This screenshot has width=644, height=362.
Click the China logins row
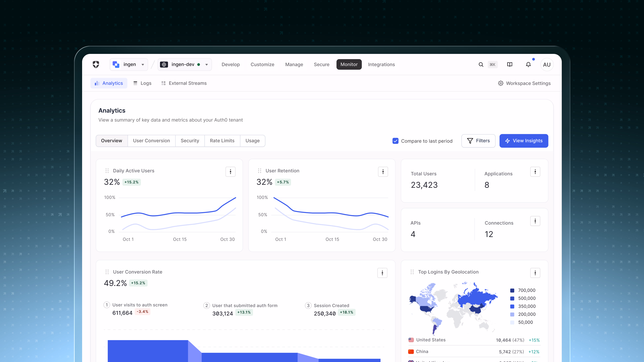click(474, 352)
